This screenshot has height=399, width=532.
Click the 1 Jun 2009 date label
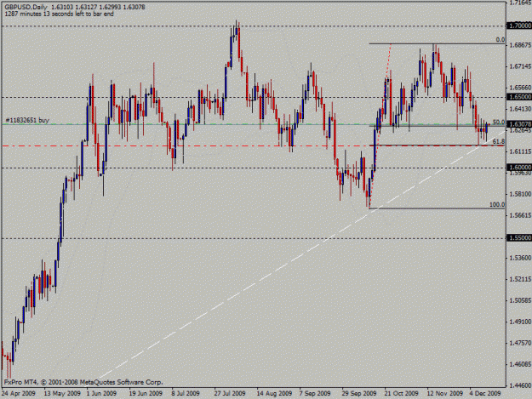click(x=101, y=394)
